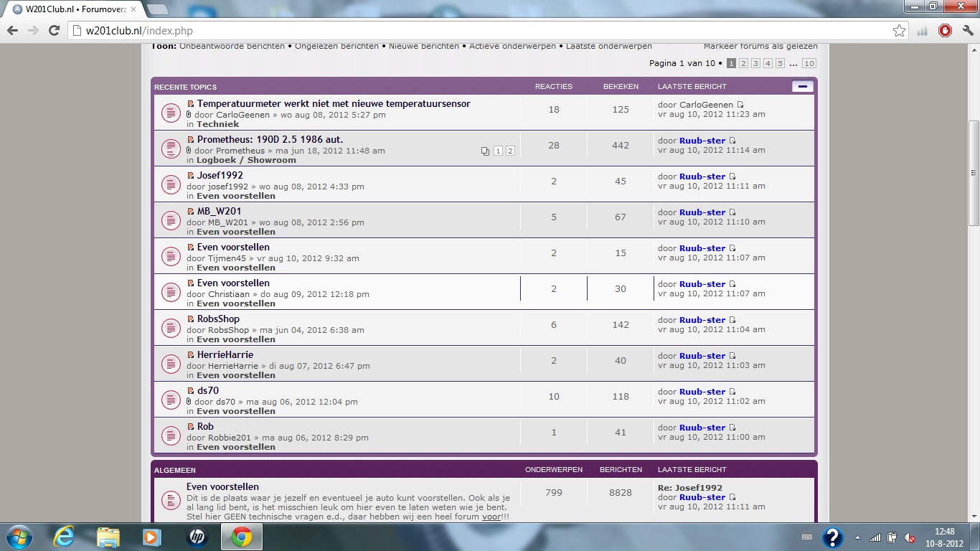The height and width of the screenshot is (551, 980).
Task: Jump to page 10 of recent topics
Action: point(809,63)
